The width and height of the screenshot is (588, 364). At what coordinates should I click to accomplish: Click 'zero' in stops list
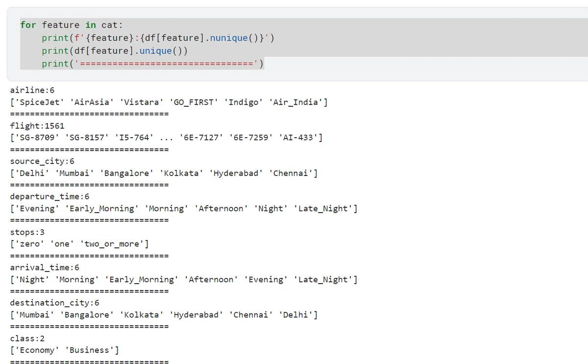tap(30, 244)
